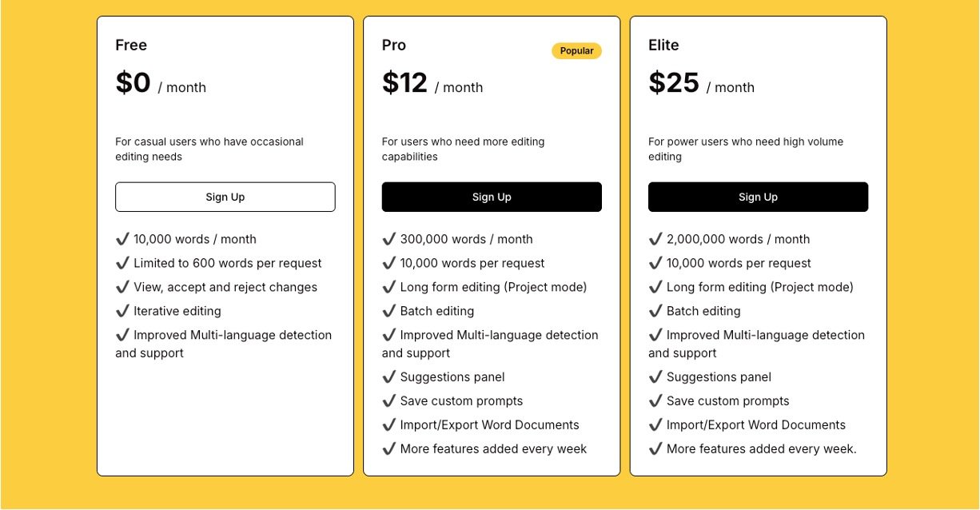Click the $12 price text
The width and height of the screenshot is (980, 510).
tap(404, 83)
